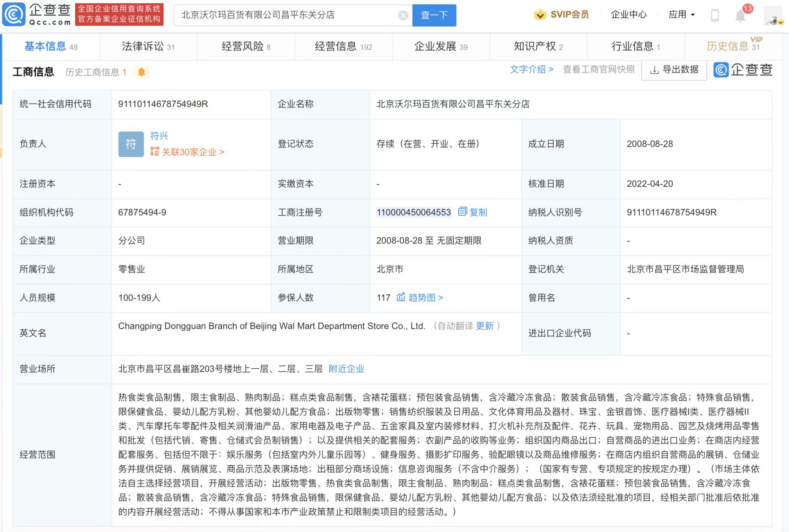
Task: Open 符兴 person link
Action: 159,136
